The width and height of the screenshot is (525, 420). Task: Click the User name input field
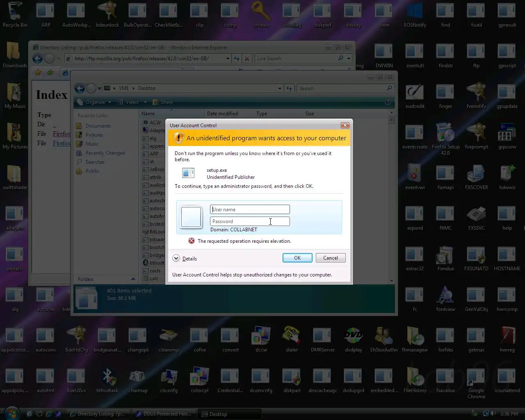[250, 210]
